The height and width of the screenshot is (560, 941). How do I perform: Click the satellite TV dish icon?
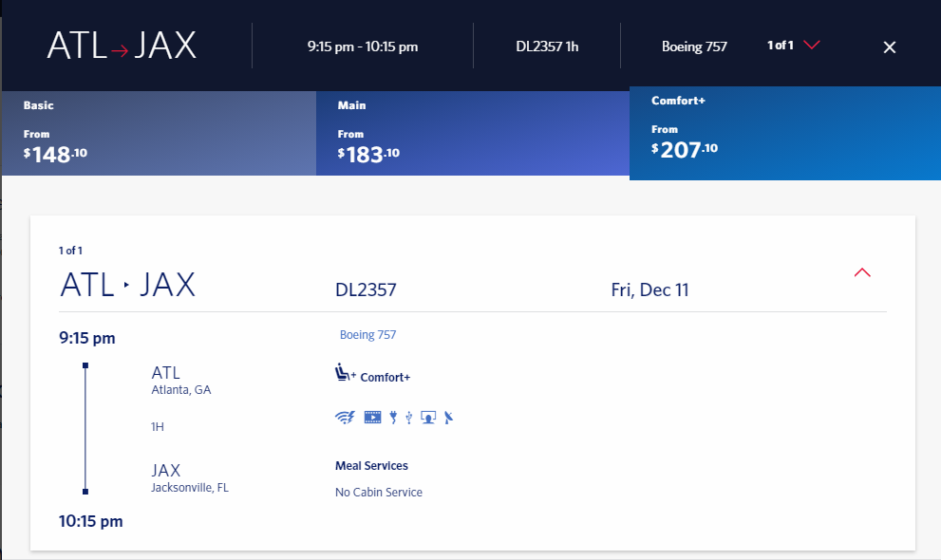[x=449, y=417]
